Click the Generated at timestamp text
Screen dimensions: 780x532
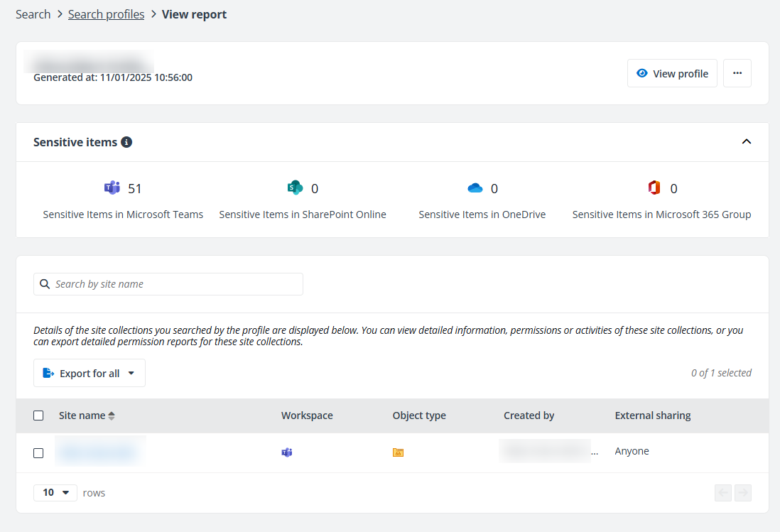113,77
